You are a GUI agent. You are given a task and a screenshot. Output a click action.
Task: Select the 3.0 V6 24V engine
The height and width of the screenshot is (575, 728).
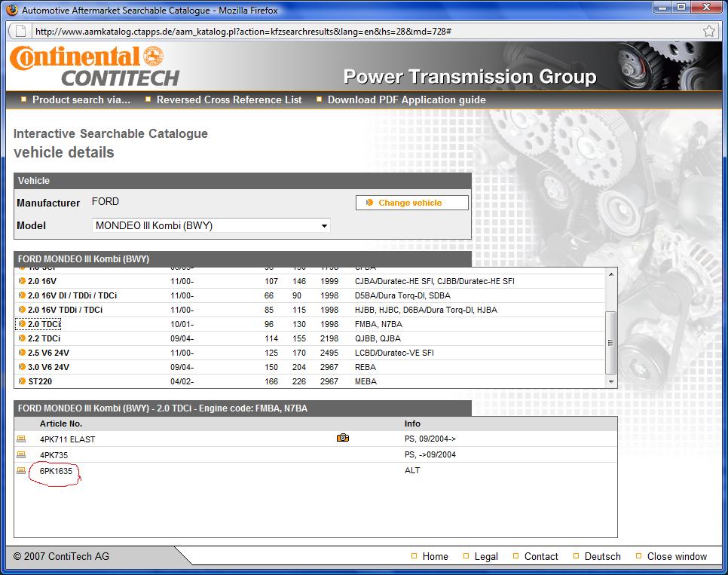(48, 367)
